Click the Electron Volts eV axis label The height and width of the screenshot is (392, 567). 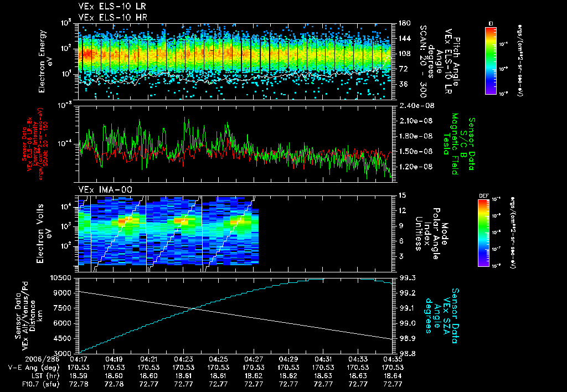coord(43,234)
